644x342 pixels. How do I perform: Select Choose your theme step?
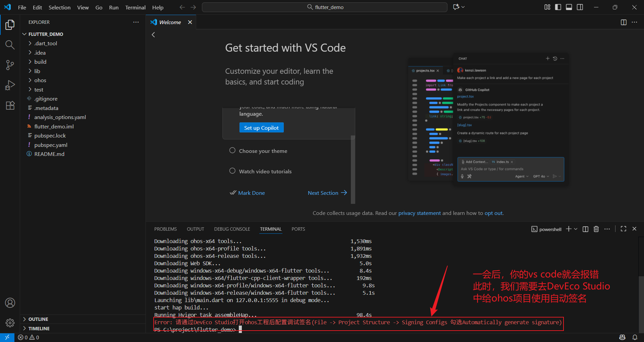pyautogui.click(x=263, y=151)
